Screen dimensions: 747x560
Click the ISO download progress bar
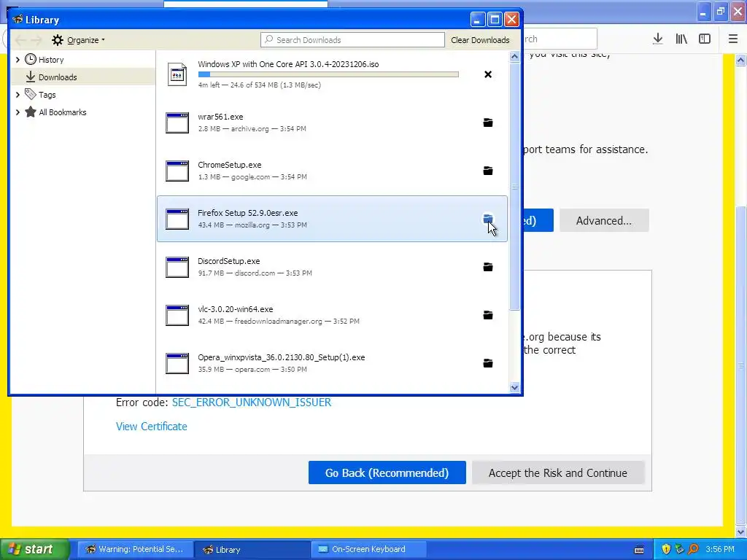[x=328, y=74]
